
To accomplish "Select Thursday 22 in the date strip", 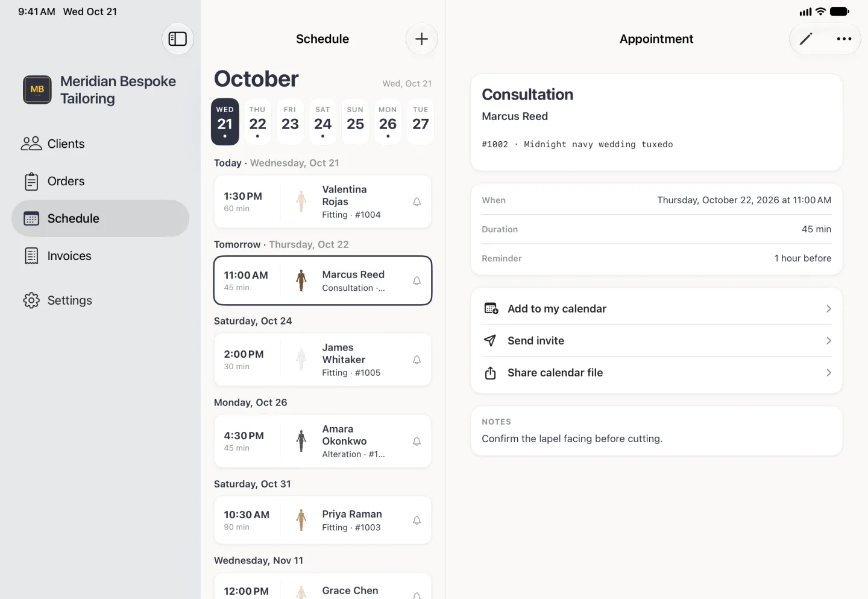I will tap(257, 122).
